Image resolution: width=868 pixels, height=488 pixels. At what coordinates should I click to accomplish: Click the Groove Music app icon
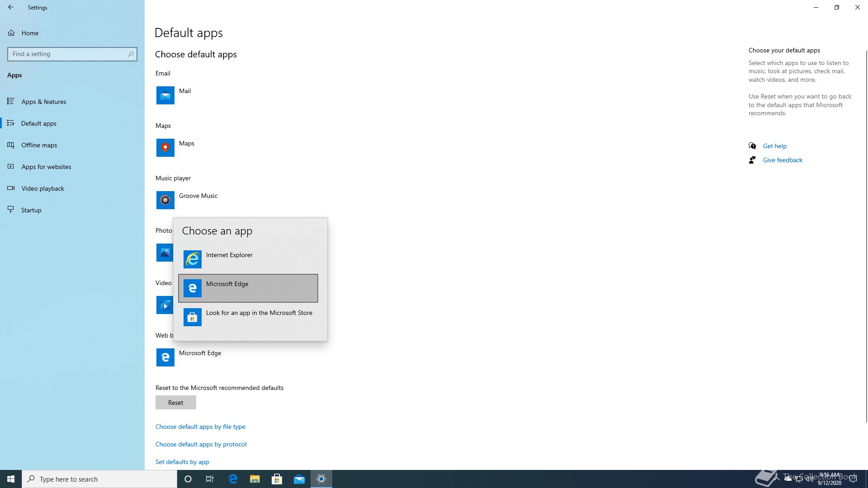coord(165,200)
